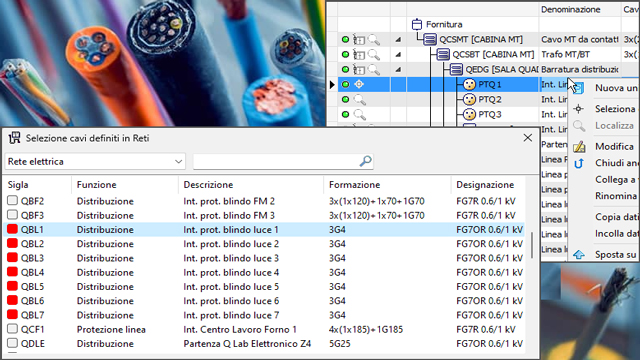Click the green status dot on QEDG row
Screen dimensions: 640x360
tap(345, 69)
